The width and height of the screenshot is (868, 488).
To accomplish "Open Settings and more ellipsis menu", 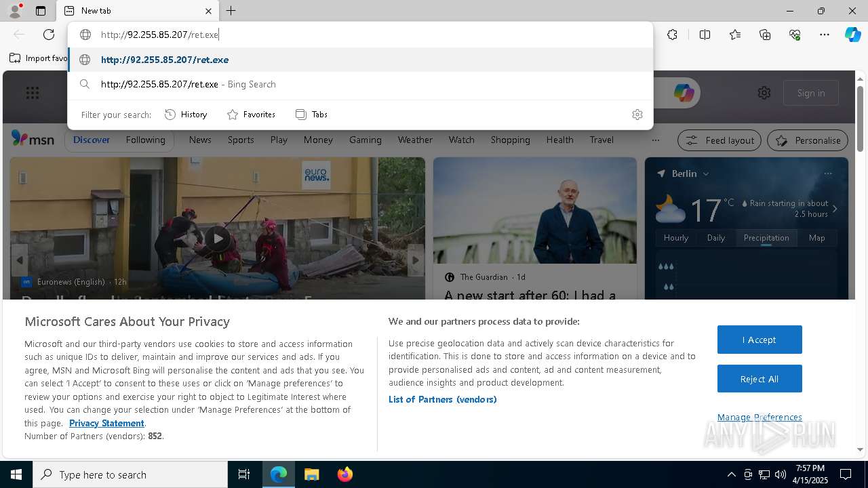I will click(825, 35).
